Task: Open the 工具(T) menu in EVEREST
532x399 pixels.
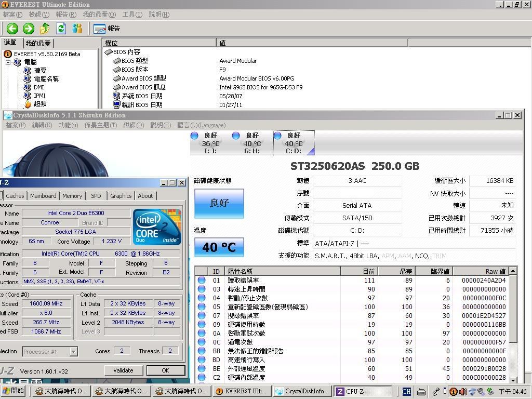Action: [x=132, y=15]
